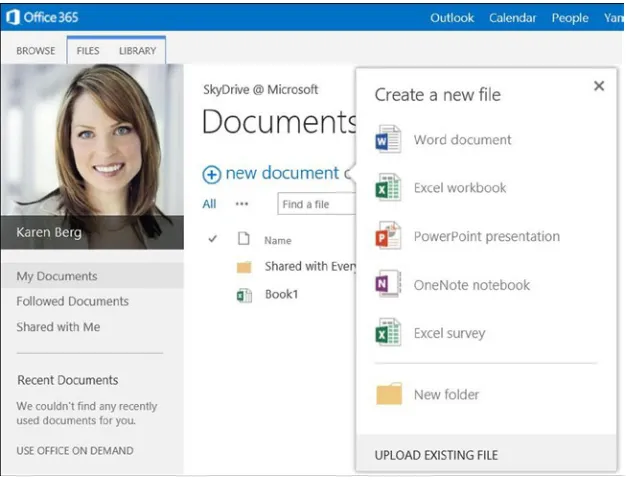The width and height of the screenshot is (626, 480).
Task: Click the PowerPoint presentation icon
Action: pos(388,235)
